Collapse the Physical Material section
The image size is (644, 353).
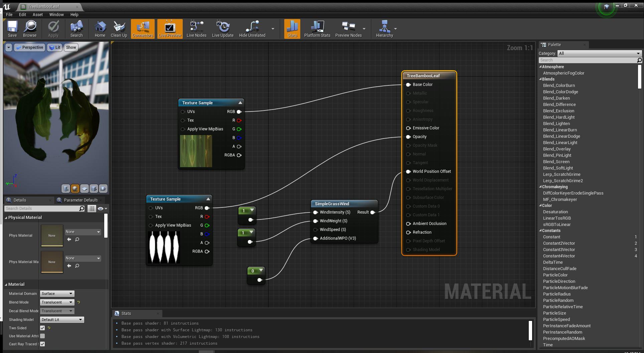[x=6, y=218]
